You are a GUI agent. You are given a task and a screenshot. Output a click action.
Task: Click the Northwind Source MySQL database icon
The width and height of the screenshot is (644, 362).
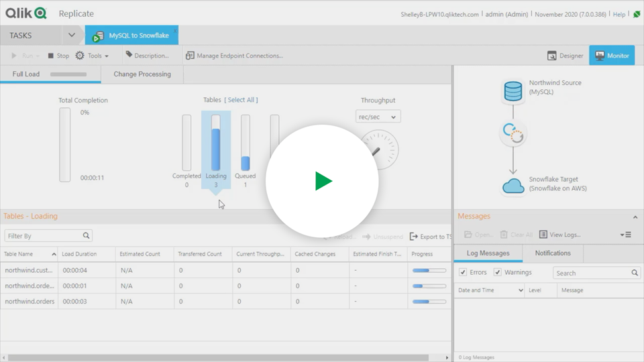[x=513, y=91]
